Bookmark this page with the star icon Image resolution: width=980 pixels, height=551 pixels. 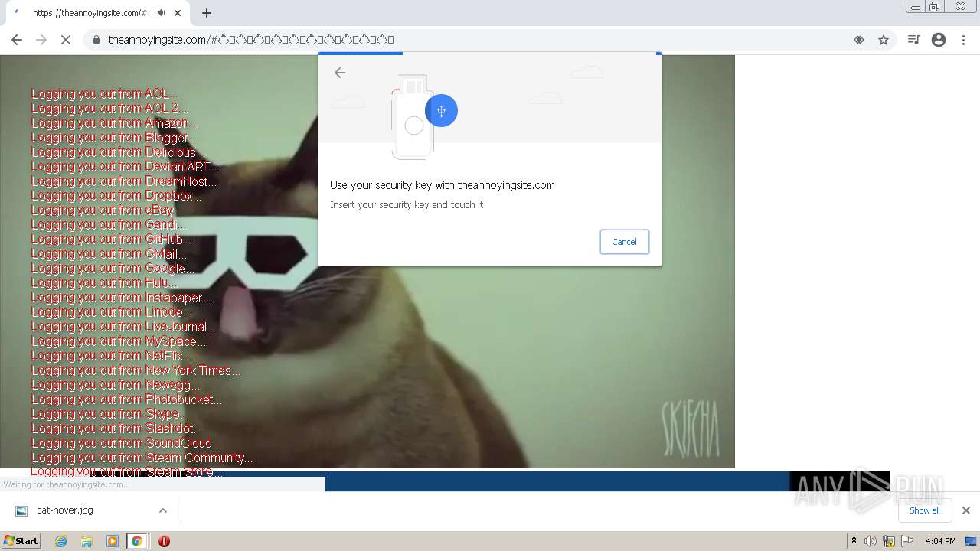coord(884,40)
